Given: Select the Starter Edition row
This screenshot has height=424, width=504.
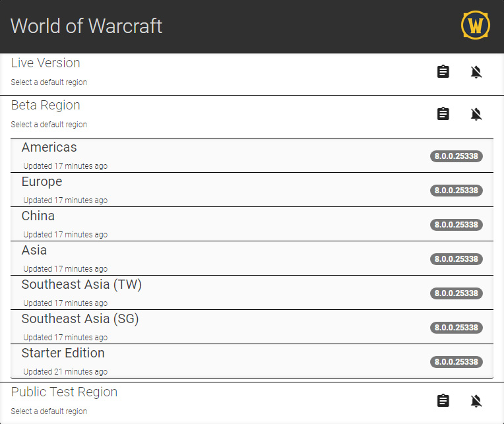Looking at the screenshot, I should (198, 361).
